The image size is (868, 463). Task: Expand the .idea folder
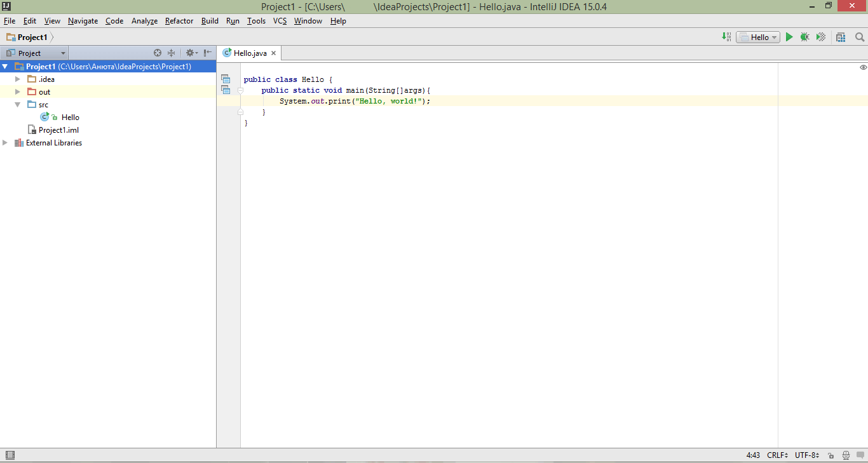click(x=18, y=79)
